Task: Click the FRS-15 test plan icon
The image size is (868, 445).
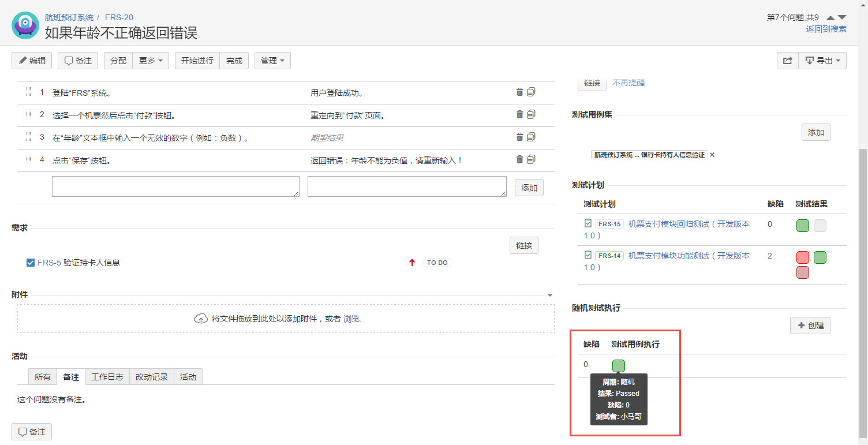Action: (x=588, y=223)
